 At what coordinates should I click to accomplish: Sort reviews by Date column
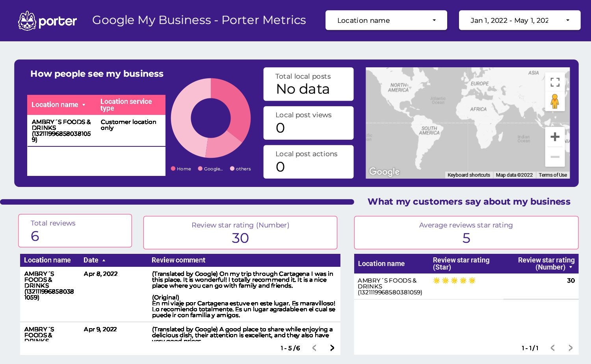coord(94,260)
